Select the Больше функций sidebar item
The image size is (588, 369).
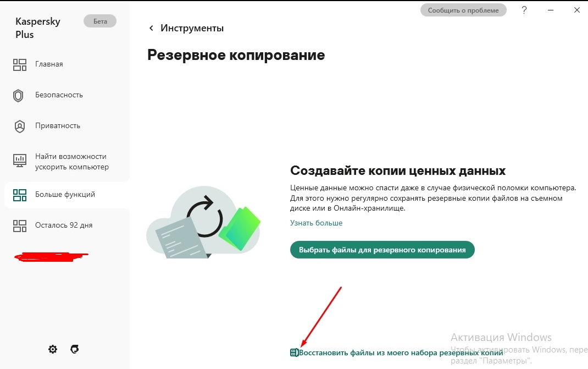[x=66, y=195]
